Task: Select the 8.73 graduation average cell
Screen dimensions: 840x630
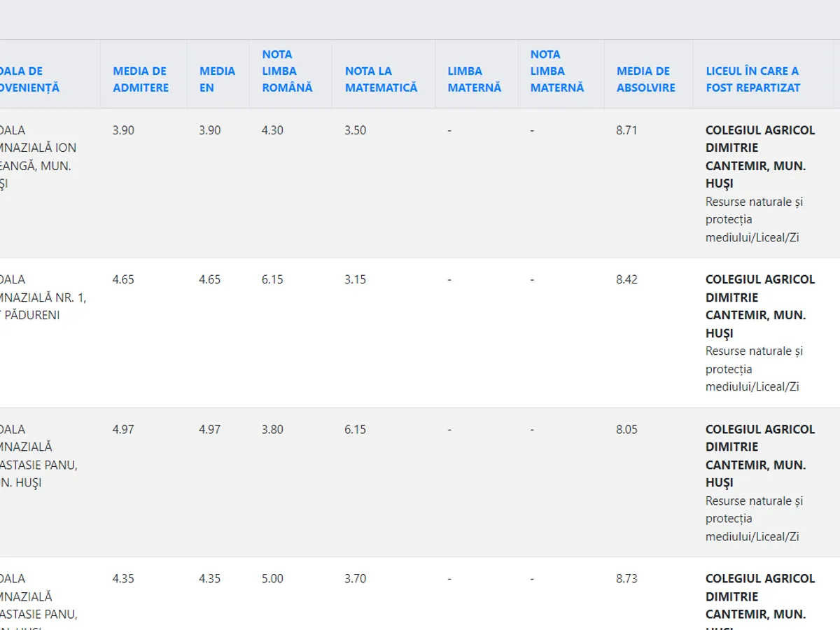Action: 626,578
